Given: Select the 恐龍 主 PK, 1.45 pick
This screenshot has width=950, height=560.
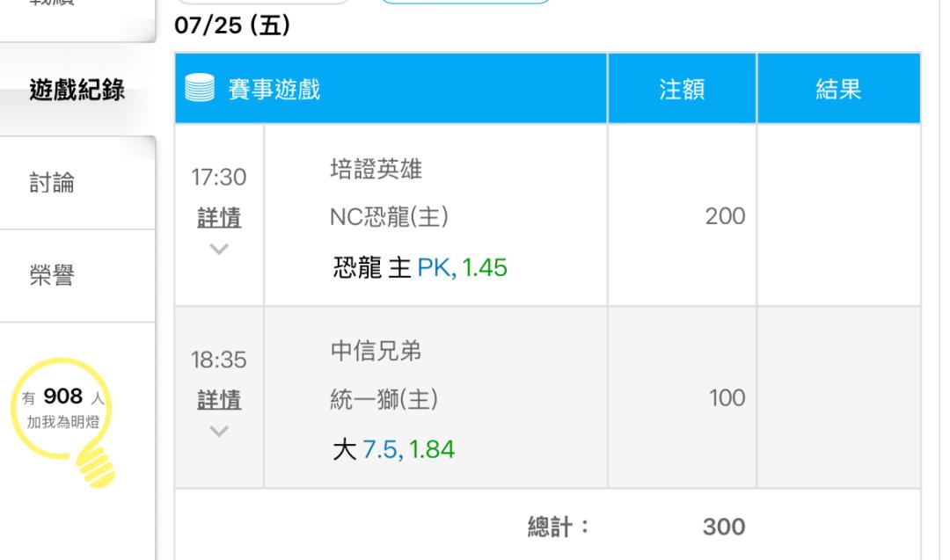Looking at the screenshot, I should tap(420, 267).
